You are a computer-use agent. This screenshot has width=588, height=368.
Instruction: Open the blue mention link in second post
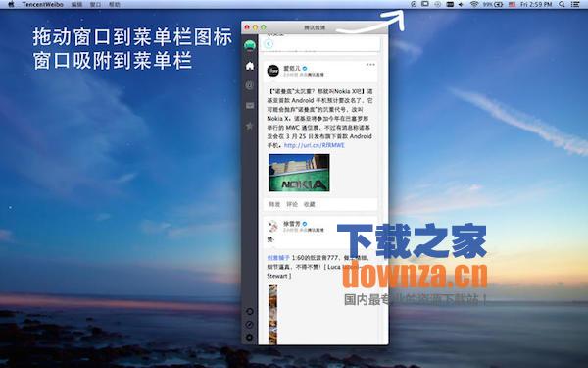[278, 258]
